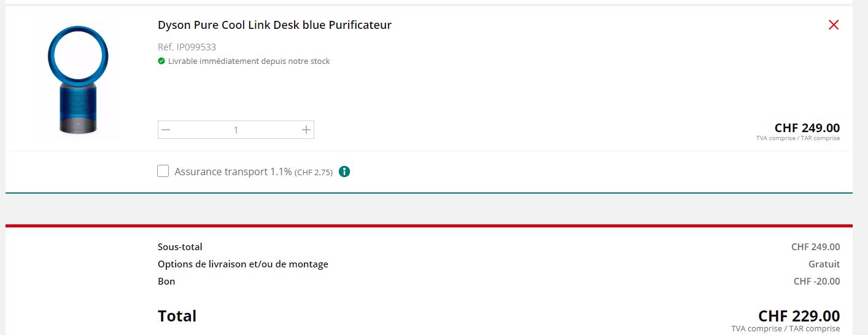The height and width of the screenshot is (335, 868).
Task: Increase quantity with the plus button
Action: click(306, 130)
